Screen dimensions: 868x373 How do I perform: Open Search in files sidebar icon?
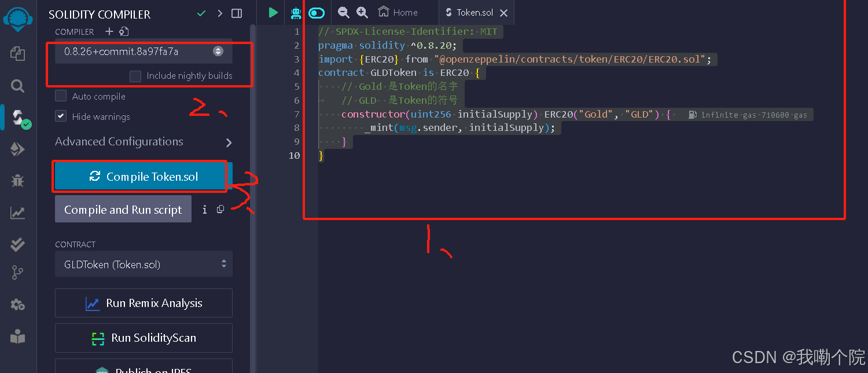coord(18,86)
